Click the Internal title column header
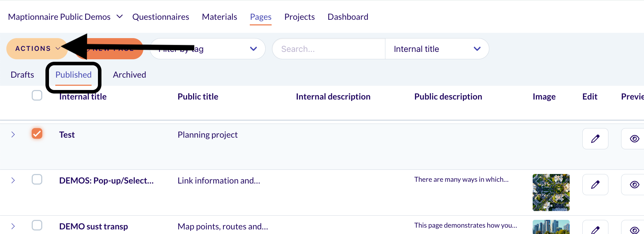 click(83, 96)
